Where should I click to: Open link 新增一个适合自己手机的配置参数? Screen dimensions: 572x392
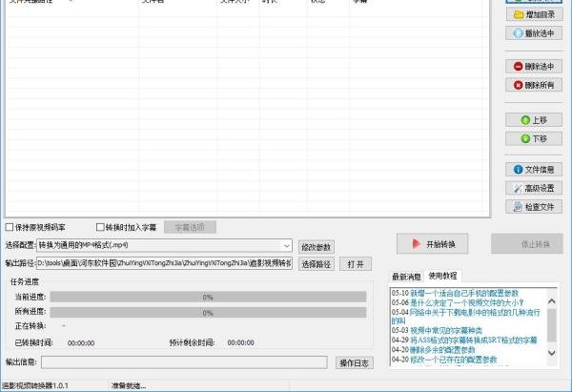click(464, 293)
